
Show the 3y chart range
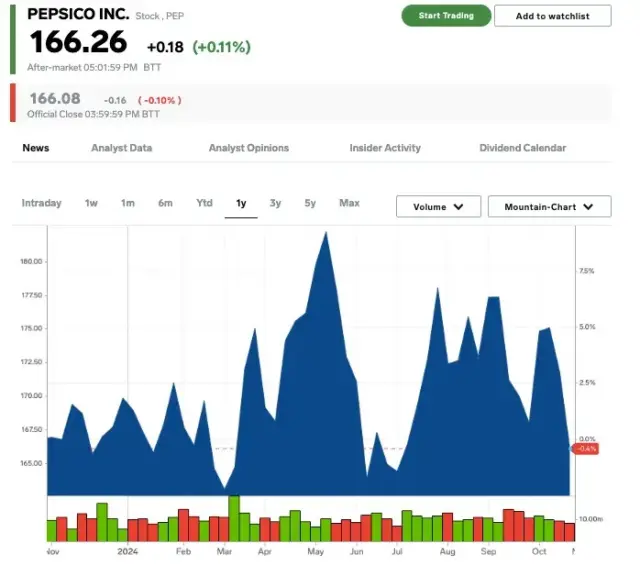point(275,203)
